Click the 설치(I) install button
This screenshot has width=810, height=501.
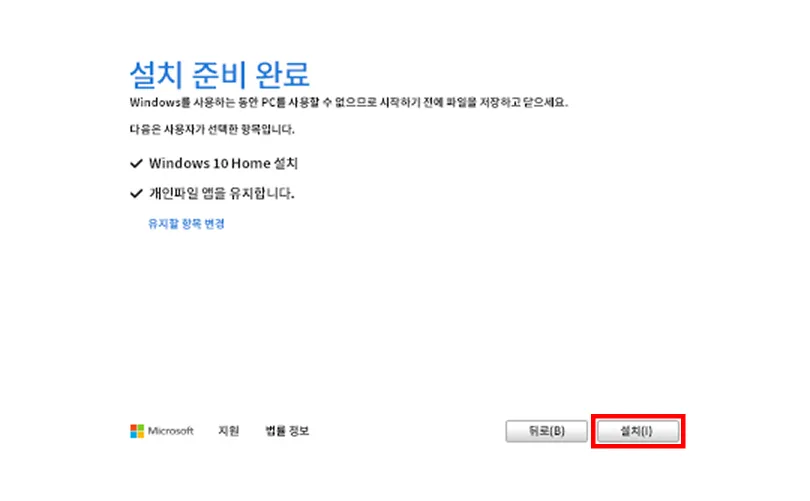pyautogui.click(x=637, y=431)
